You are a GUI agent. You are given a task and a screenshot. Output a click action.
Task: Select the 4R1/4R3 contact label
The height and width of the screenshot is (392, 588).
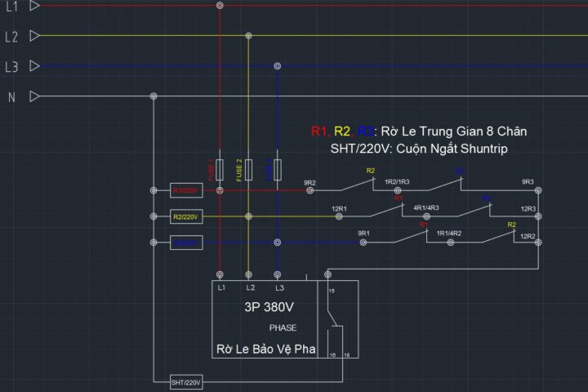(426, 208)
